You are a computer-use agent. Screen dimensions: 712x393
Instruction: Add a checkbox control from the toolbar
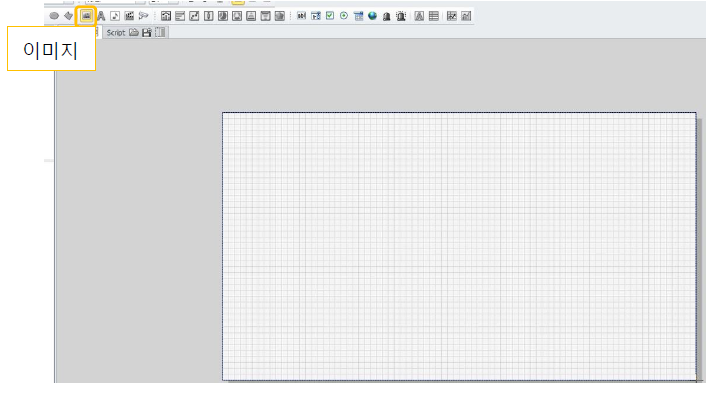point(330,16)
